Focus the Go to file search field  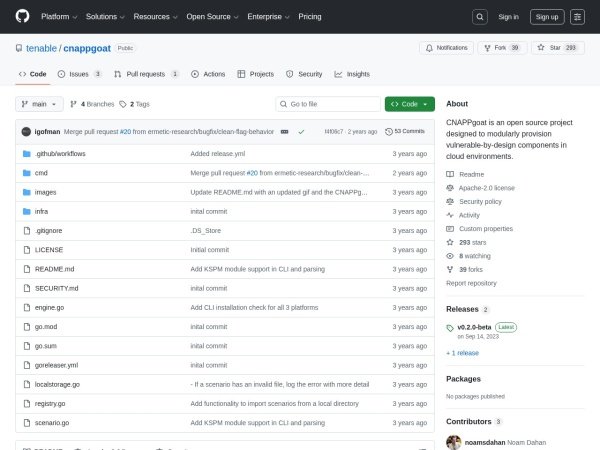point(328,104)
